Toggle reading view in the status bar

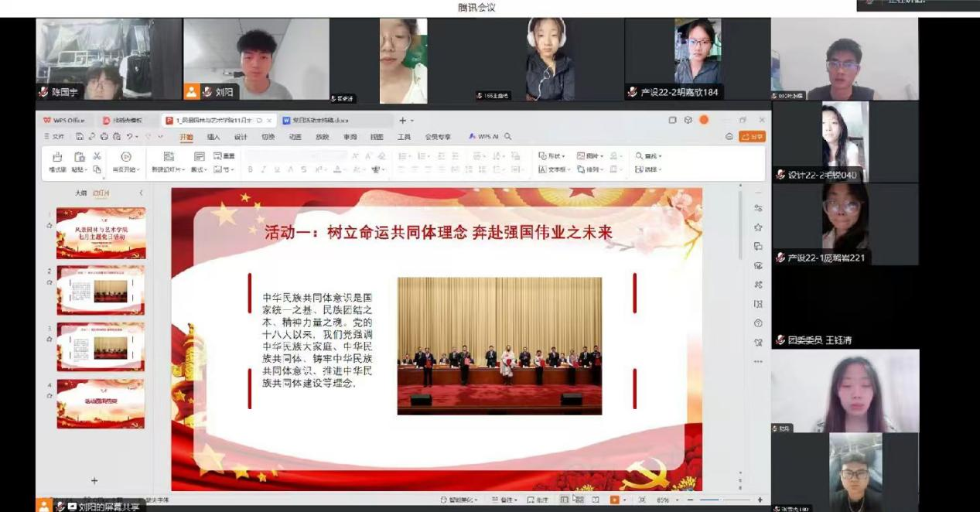[596, 500]
